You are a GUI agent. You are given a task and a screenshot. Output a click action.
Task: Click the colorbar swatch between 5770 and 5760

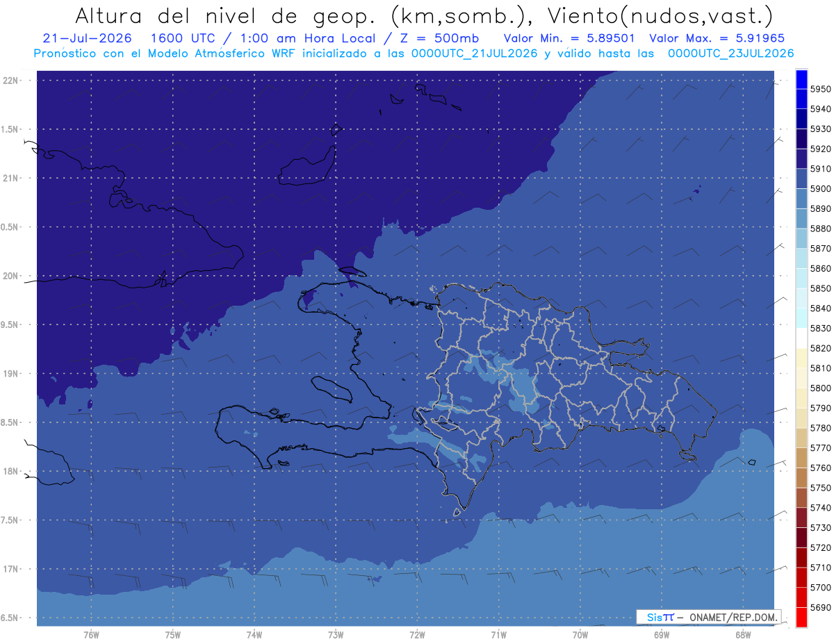point(801,458)
